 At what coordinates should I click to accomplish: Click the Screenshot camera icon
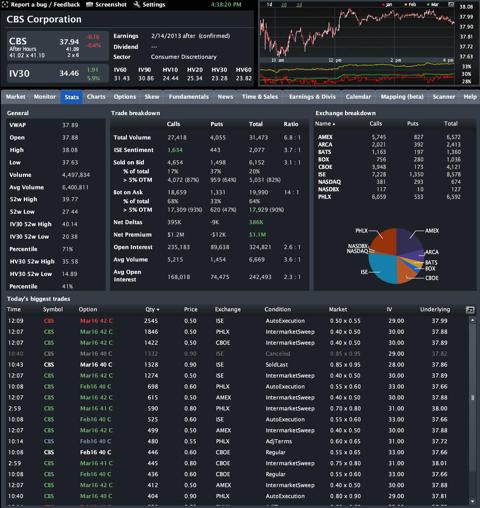(89, 5)
